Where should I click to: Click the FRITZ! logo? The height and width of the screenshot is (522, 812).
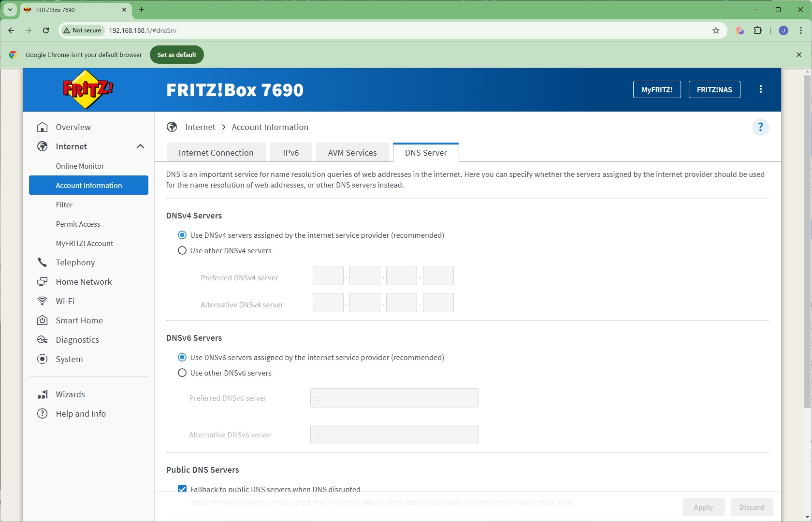point(88,89)
